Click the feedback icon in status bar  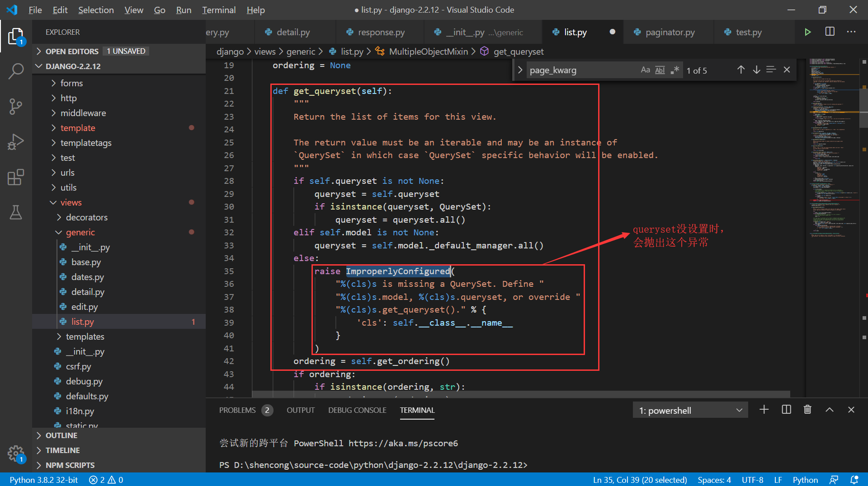click(834, 480)
